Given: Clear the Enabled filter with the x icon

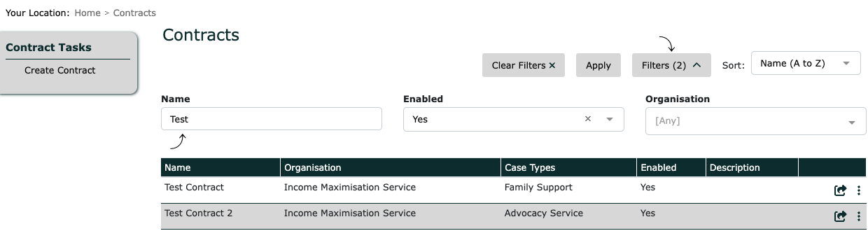Looking at the screenshot, I should (588, 119).
